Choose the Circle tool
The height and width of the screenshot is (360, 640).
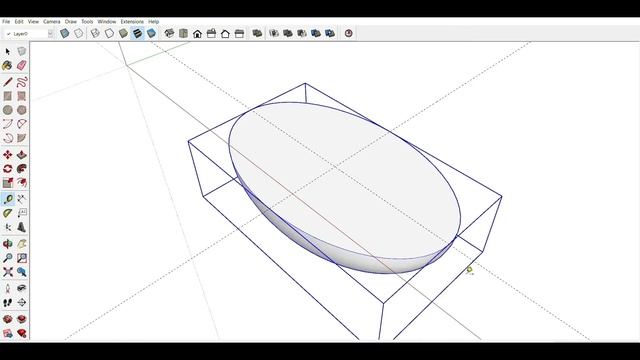click(8, 110)
